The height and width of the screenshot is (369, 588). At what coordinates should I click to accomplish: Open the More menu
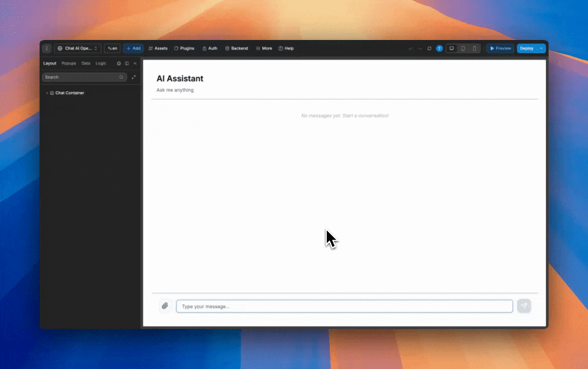coord(264,48)
